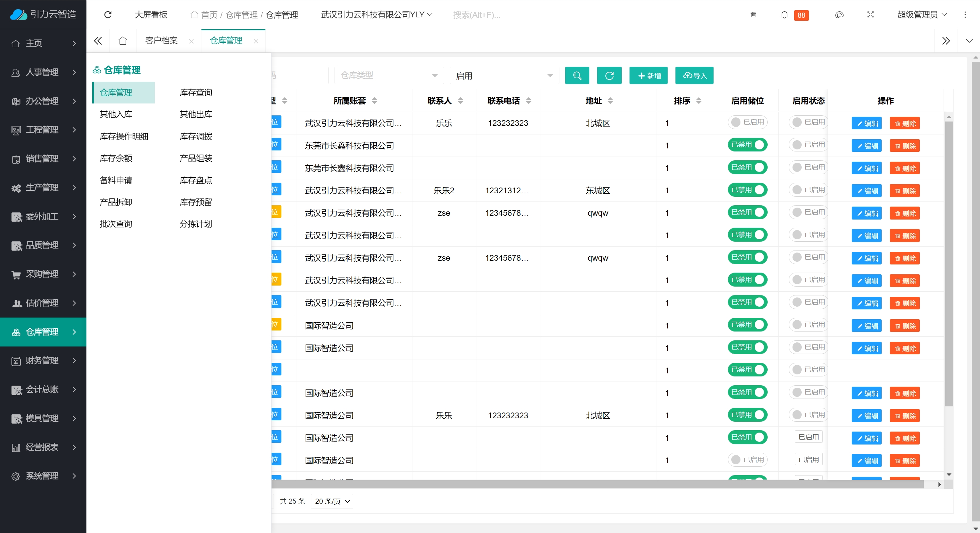
Task: Click the 新增 button
Action: pos(648,75)
